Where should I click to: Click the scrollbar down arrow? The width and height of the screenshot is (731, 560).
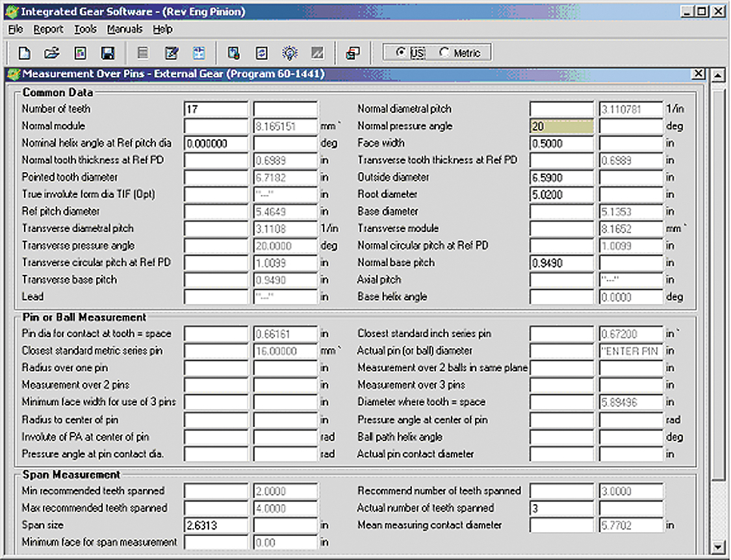[x=718, y=547]
